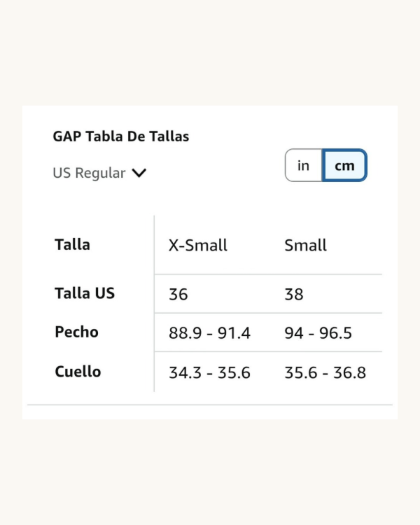Click the Cuello row label

point(78,372)
